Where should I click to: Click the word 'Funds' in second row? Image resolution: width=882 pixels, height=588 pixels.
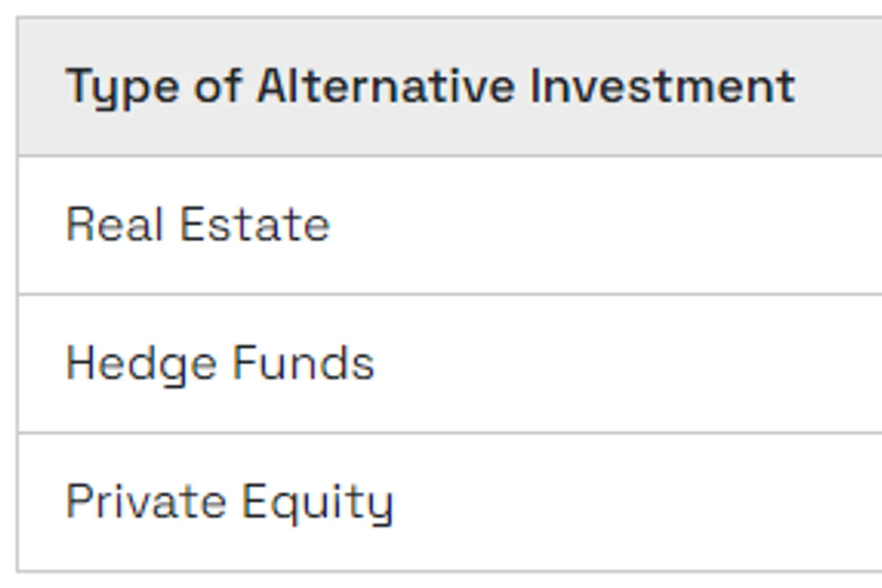click(x=304, y=363)
